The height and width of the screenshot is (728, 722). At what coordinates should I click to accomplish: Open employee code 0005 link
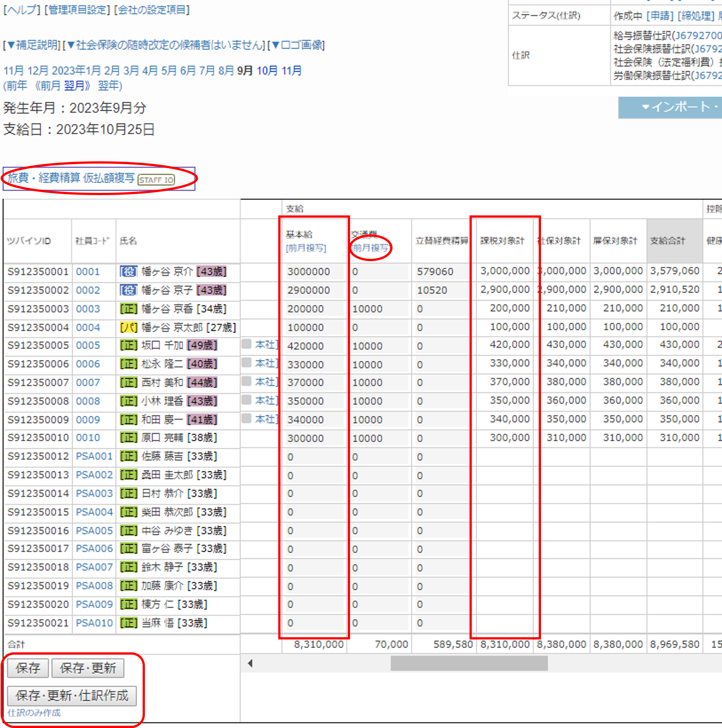(88, 345)
